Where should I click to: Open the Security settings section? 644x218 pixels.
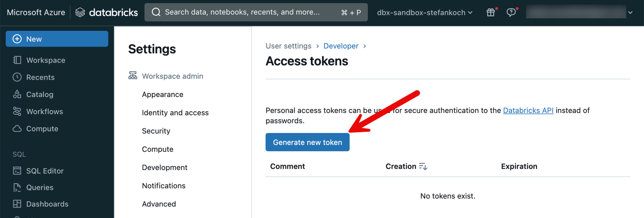[x=156, y=131]
